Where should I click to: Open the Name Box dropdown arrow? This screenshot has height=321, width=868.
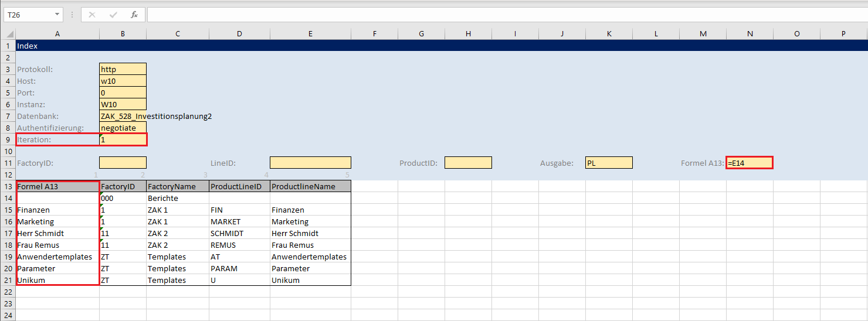point(57,15)
